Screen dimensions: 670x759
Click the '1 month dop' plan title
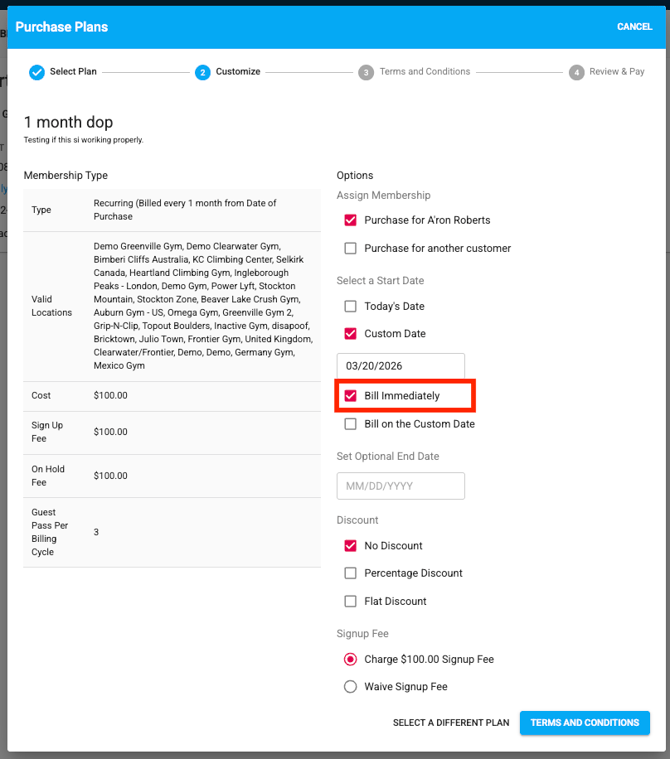pyautogui.click(x=68, y=122)
